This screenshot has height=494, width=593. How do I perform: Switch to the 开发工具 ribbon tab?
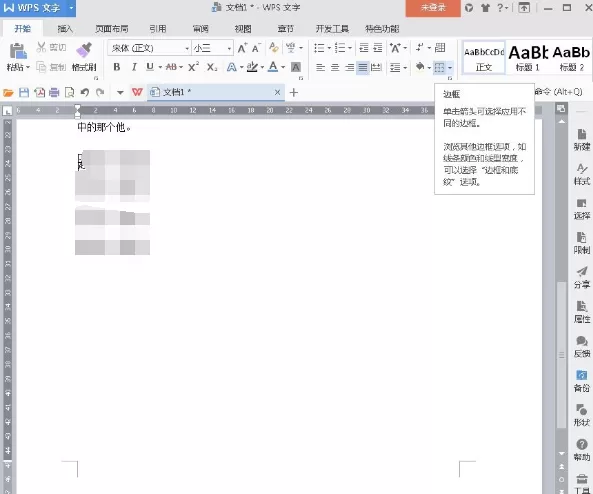tap(332, 29)
